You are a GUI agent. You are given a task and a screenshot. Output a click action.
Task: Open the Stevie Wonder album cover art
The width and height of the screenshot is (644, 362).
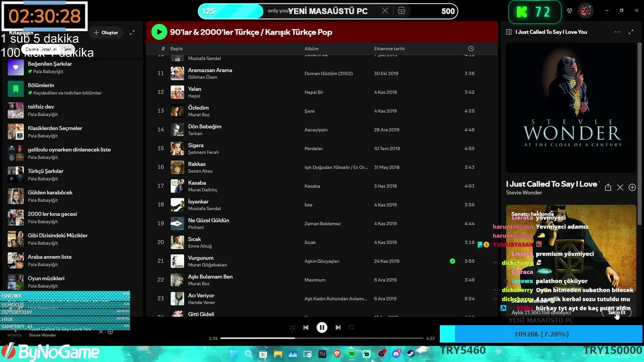point(571,108)
